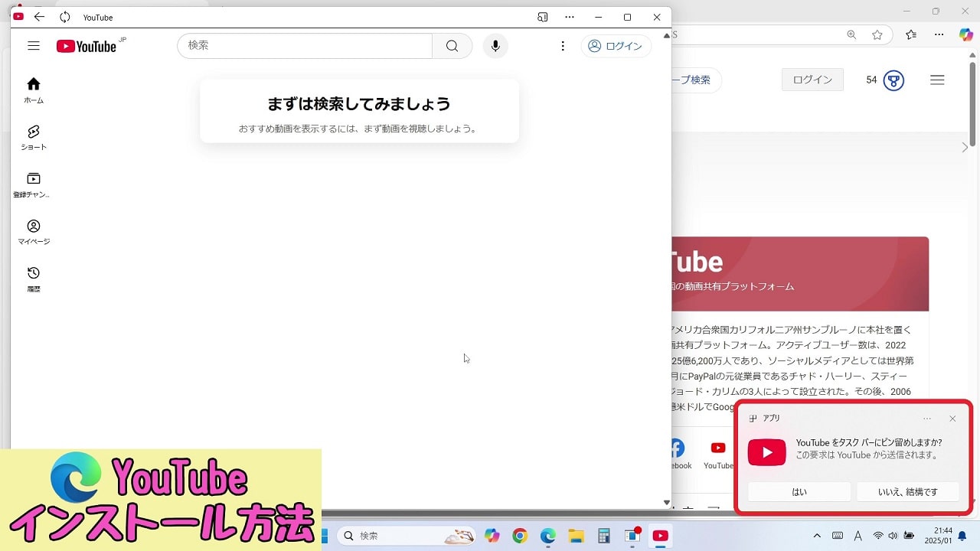Click the cast/sidebar icon in app title bar
Viewport: 980px width, 551px height.
[x=543, y=17]
